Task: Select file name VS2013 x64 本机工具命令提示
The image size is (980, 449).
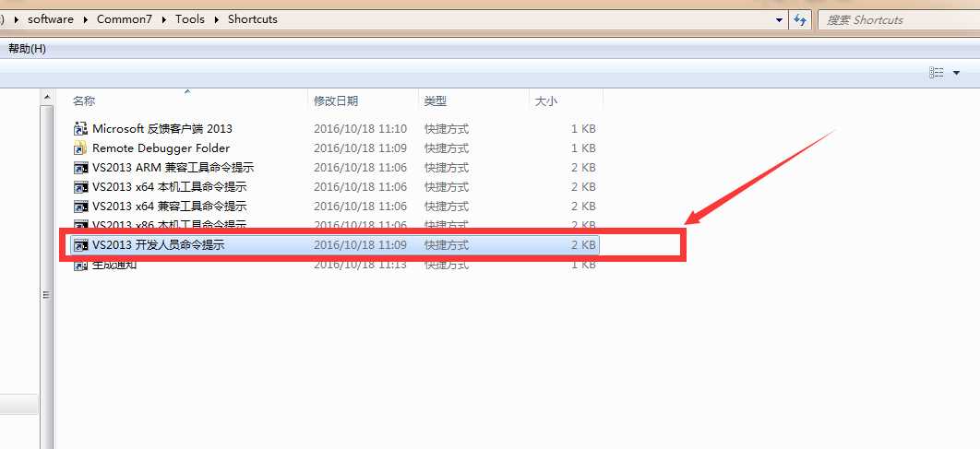Action: tap(170, 187)
